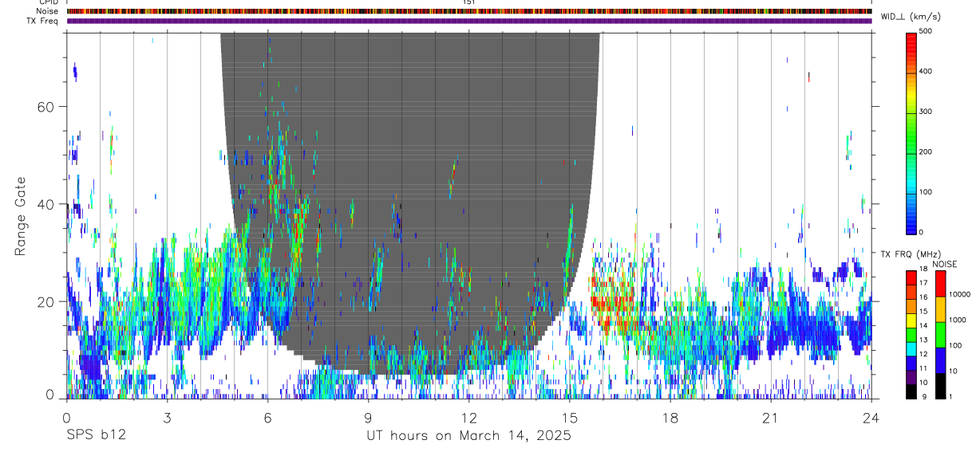Click the 'TX FRQ (MHz)' legend title
Viewport: 980px width, 452px height.
pyautogui.click(x=910, y=254)
